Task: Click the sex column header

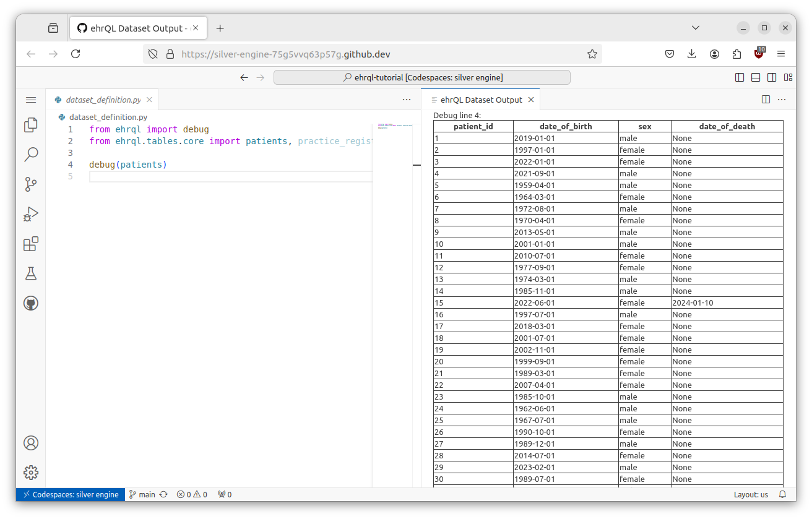Action: pos(645,126)
